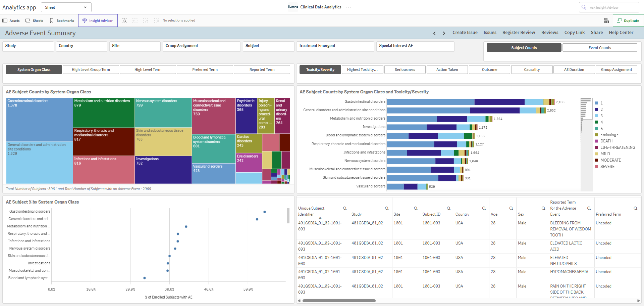Search the Reported Term column
The width and height of the screenshot is (644, 306).
[589, 209]
